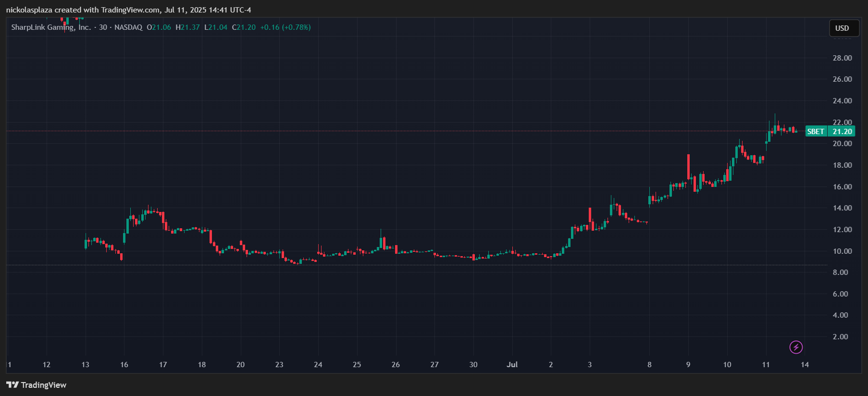Screen dimensions: 868x396
Task: Click the purple lightning bolt icon
Action: [x=796, y=347]
